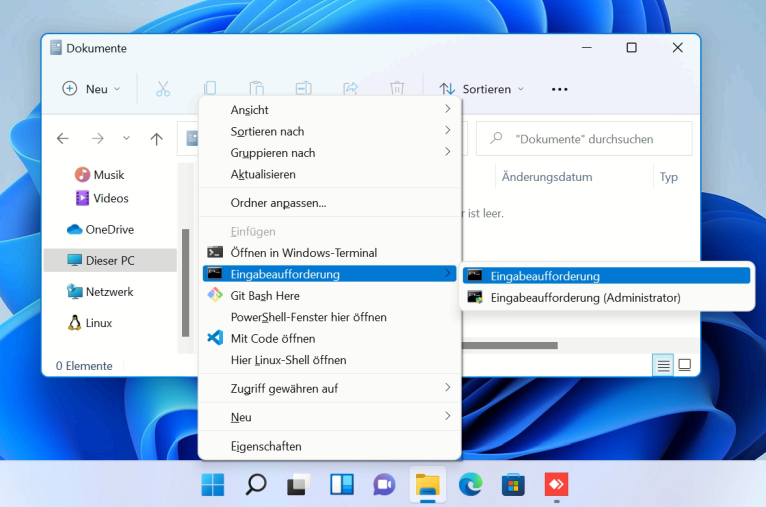766x507 pixels.
Task: Open Task View from taskbar
Action: [298, 485]
